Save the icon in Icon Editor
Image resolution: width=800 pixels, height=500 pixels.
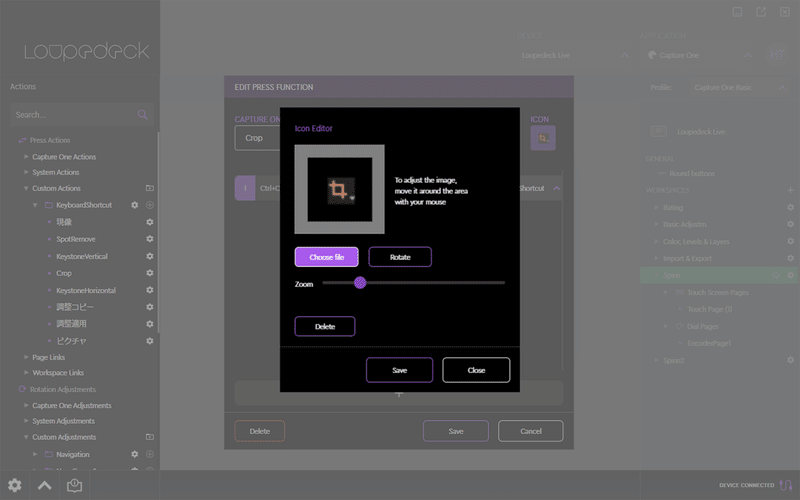coord(399,370)
